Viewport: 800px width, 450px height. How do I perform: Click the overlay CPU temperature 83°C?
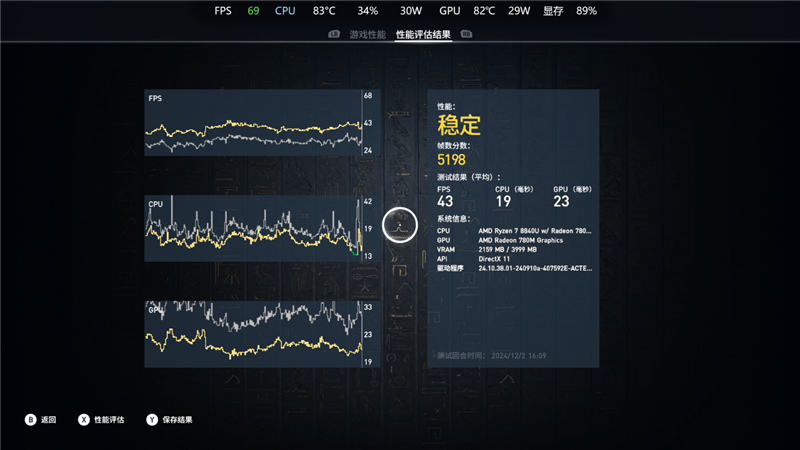(324, 11)
